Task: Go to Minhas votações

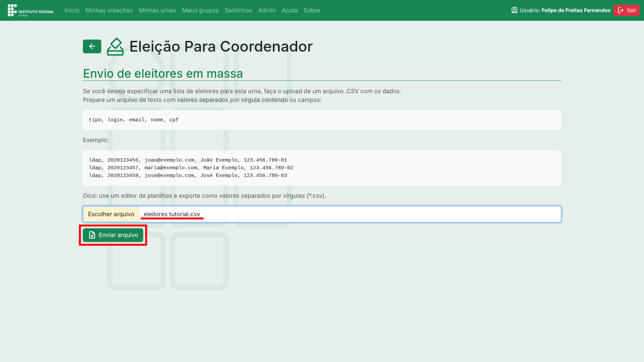Action: [x=109, y=10]
